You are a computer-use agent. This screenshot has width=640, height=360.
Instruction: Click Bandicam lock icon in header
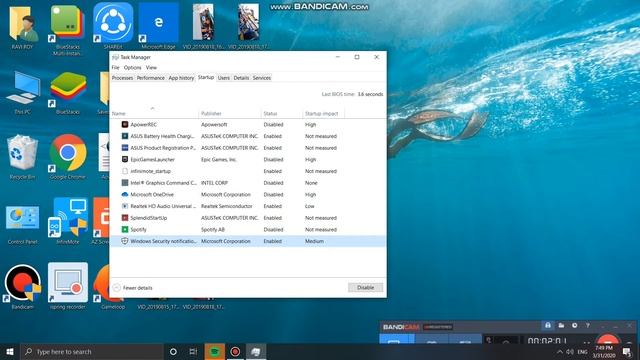548,325
